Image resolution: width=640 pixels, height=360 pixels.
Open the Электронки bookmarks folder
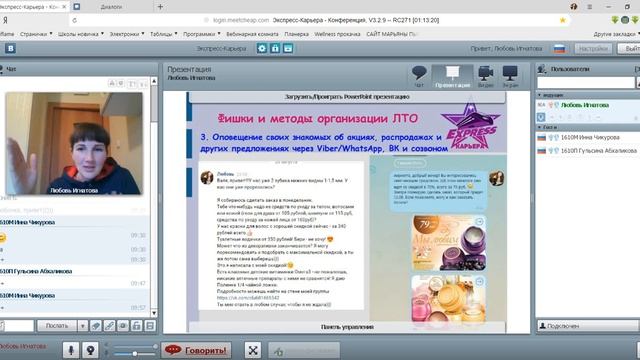127,34
